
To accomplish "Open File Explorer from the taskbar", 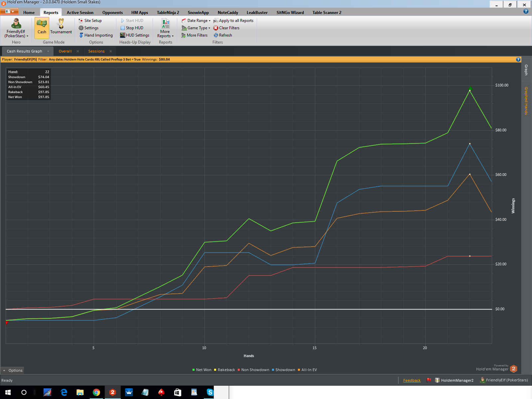I will (80, 392).
